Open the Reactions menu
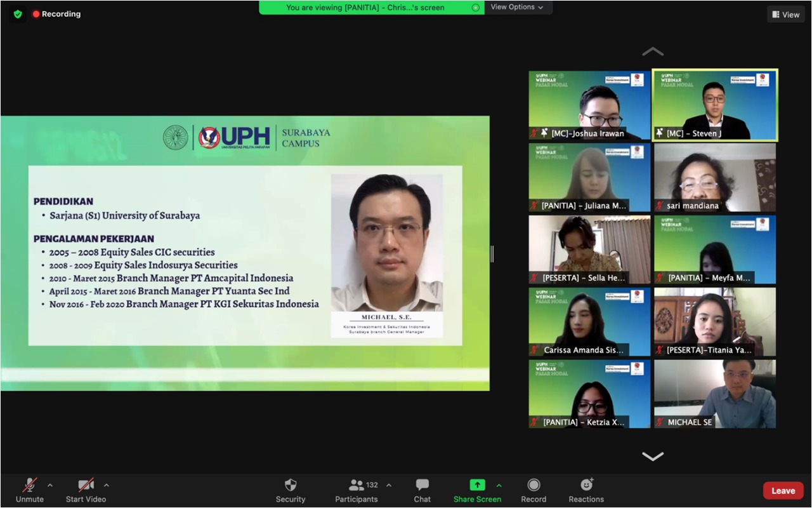This screenshot has height=508, width=812. coord(586,490)
